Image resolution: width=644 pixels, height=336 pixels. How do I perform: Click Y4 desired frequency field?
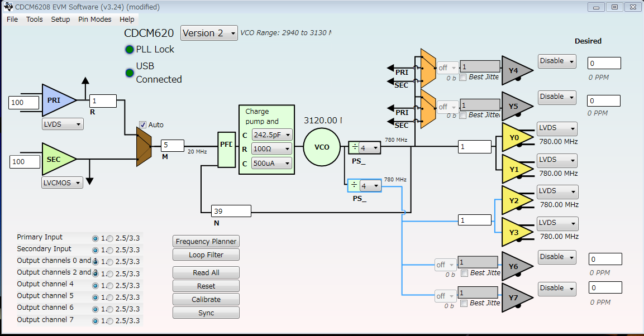point(604,63)
